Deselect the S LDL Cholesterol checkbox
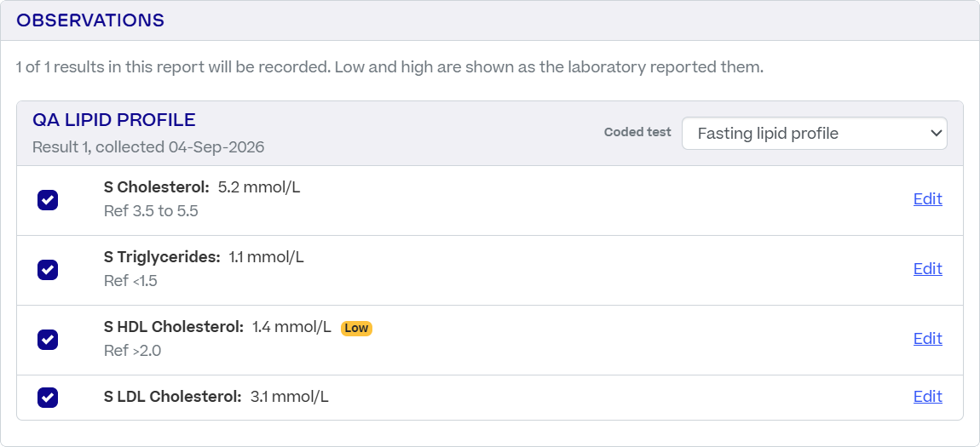Screen dimensions: 980x447 pyautogui.click(x=48, y=398)
